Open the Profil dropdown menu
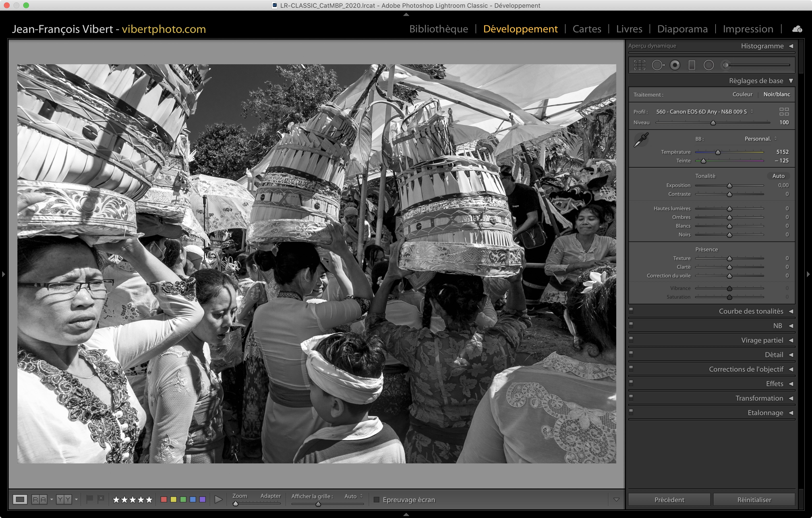Image resolution: width=812 pixels, height=518 pixels. 704,112
